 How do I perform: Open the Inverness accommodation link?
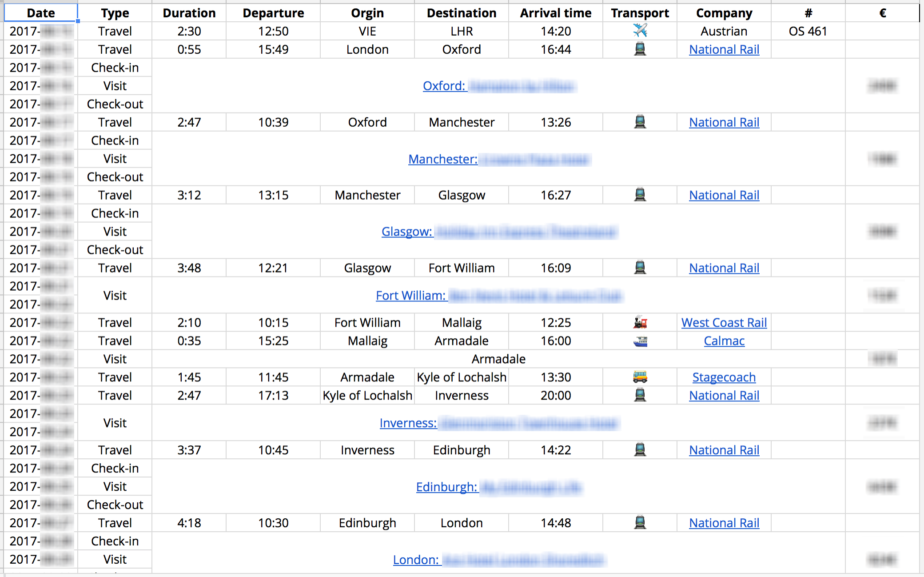tap(499, 423)
